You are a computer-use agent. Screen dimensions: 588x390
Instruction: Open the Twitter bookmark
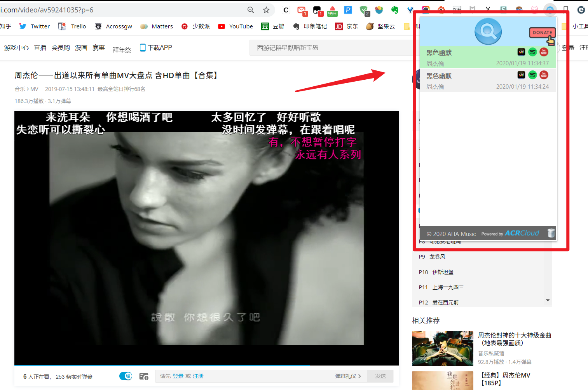[34, 26]
